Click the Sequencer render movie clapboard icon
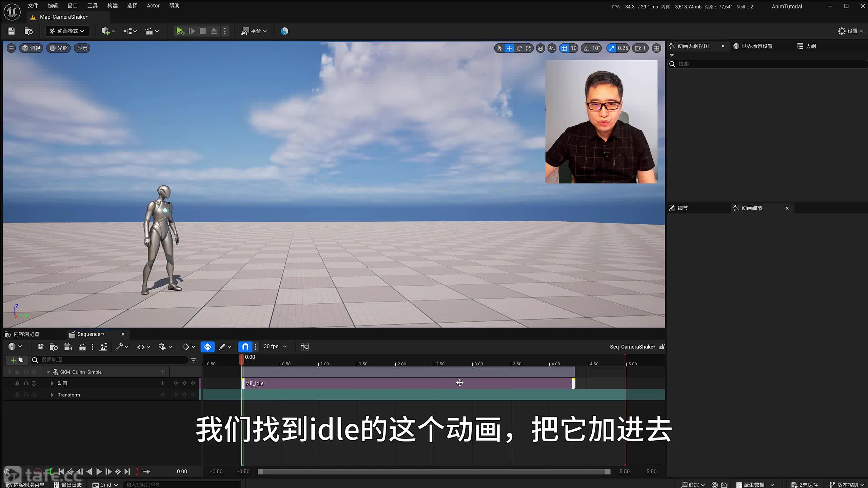This screenshot has height=488, width=868. 82,346
